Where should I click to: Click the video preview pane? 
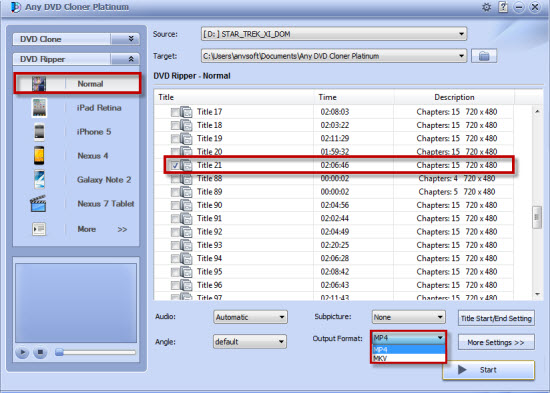pos(76,303)
